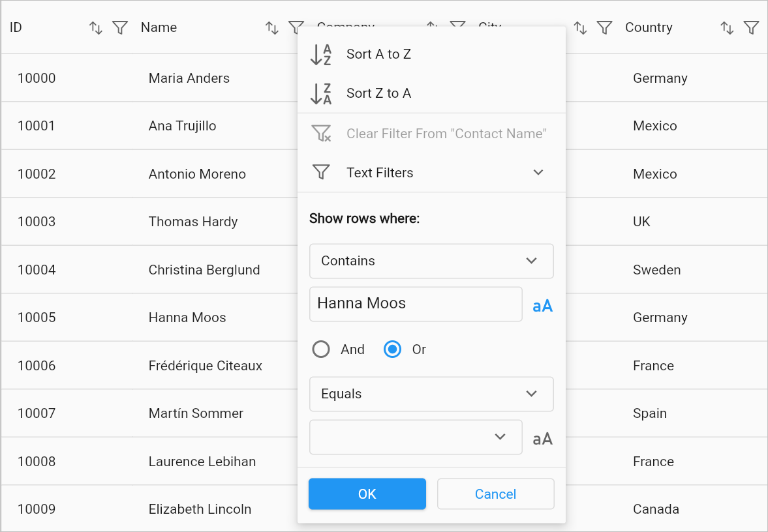Choose Sort Z to A menu entry
The image size is (768, 532).
[x=431, y=93]
